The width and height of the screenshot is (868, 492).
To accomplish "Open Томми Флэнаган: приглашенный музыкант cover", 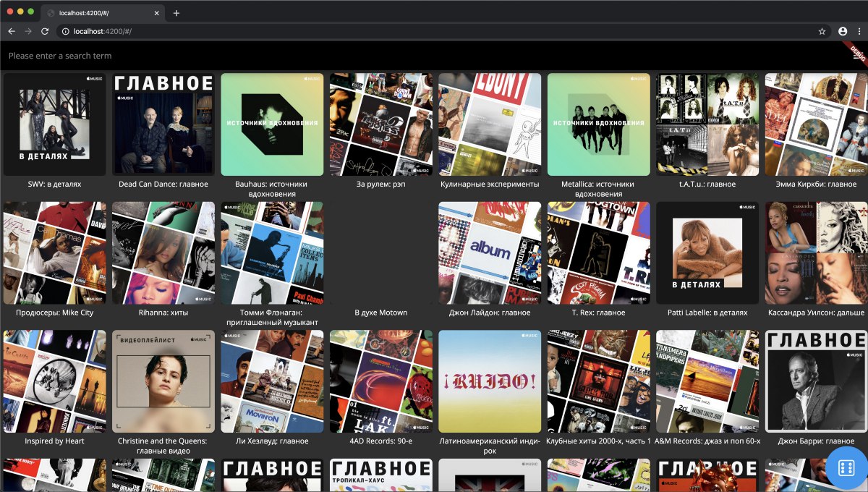I will (x=272, y=253).
